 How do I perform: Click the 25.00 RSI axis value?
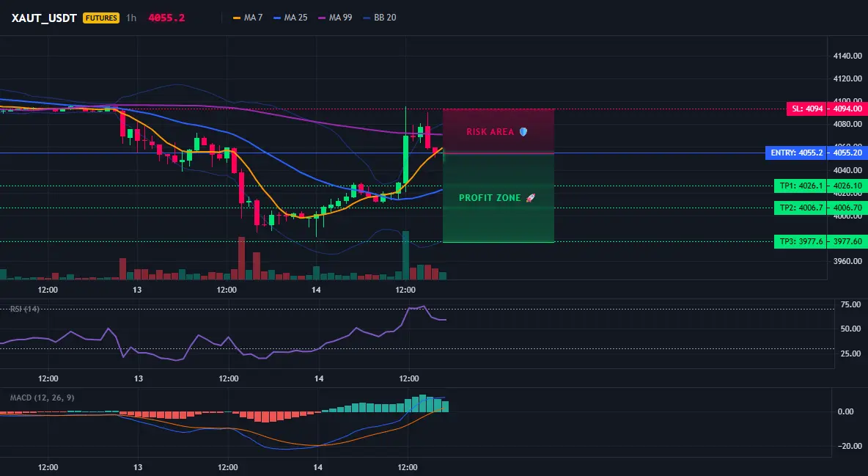[x=850, y=354]
